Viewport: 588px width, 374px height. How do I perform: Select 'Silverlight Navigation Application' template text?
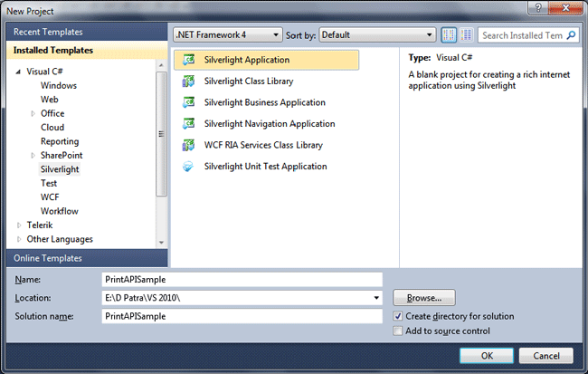[270, 123]
